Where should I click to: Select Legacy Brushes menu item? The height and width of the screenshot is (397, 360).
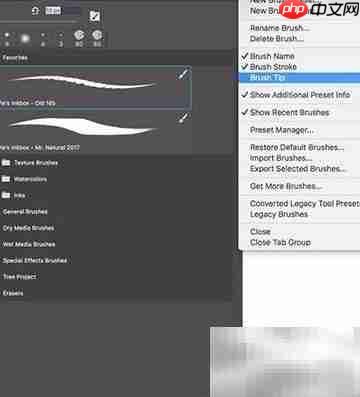coord(279,214)
